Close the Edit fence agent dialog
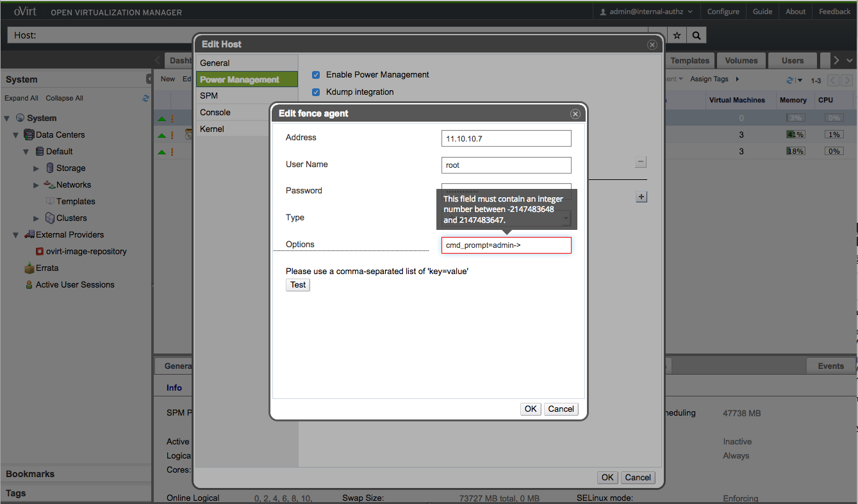This screenshot has width=858, height=504. 575,114
